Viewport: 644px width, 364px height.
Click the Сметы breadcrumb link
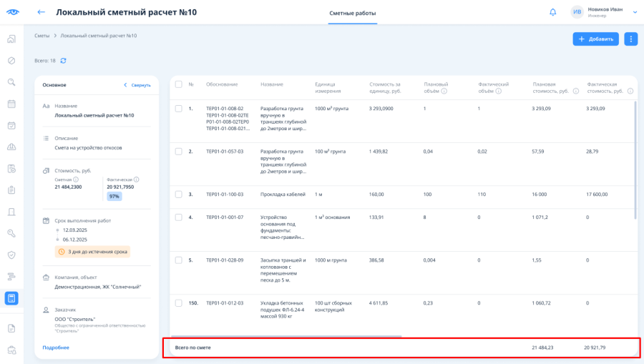point(42,36)
